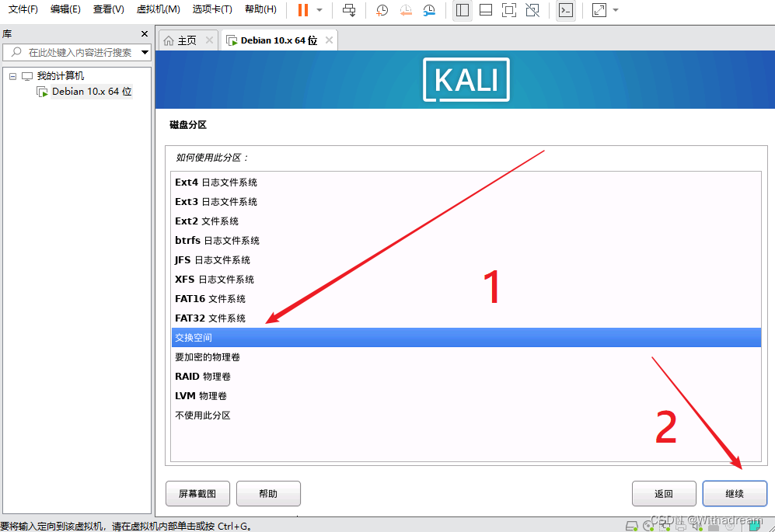The image size is (775, 532).
Task: Click the teal message log status icon
Action: (x=755, y=526)
